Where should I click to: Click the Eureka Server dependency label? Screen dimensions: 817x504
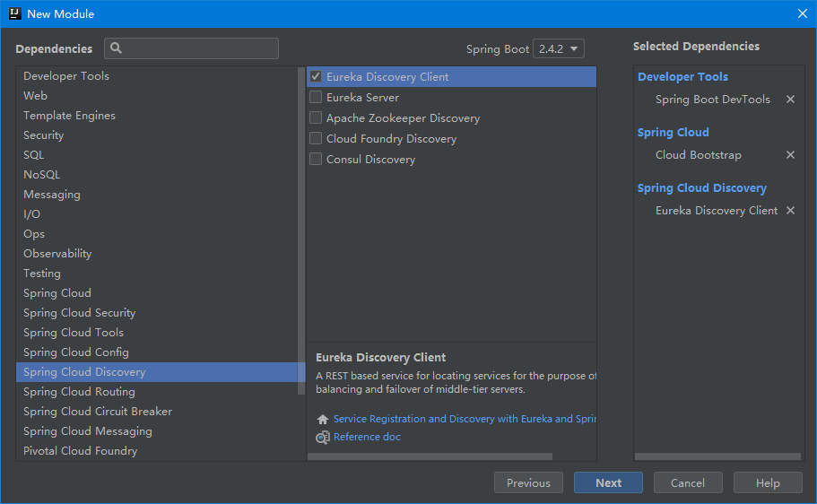point(362,98)
